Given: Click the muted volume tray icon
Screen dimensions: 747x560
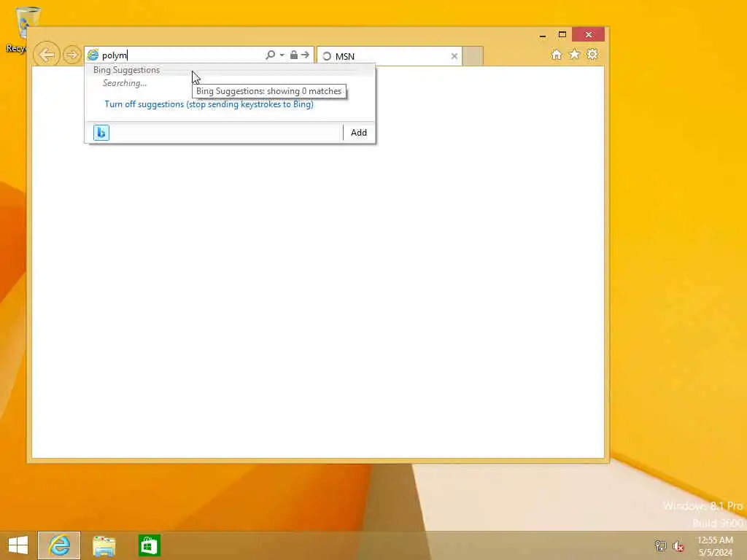Looking at the screenshot, I should click(x=678, y=546).
